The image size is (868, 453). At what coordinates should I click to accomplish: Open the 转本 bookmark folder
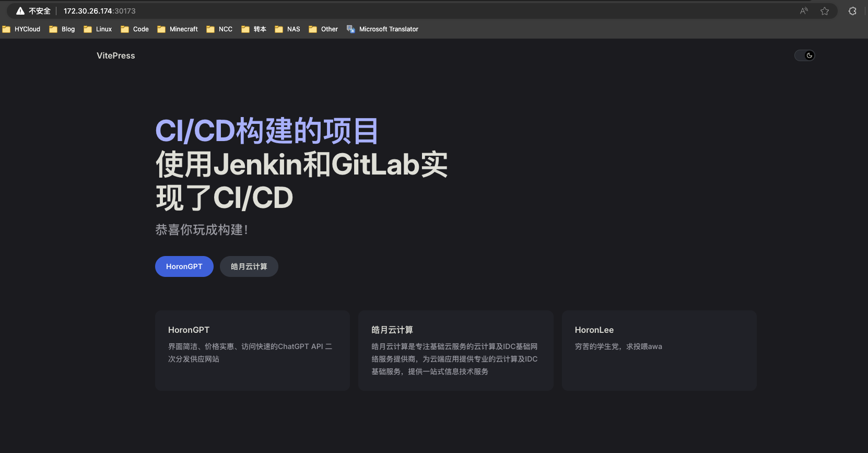click(x=254, y=29)
